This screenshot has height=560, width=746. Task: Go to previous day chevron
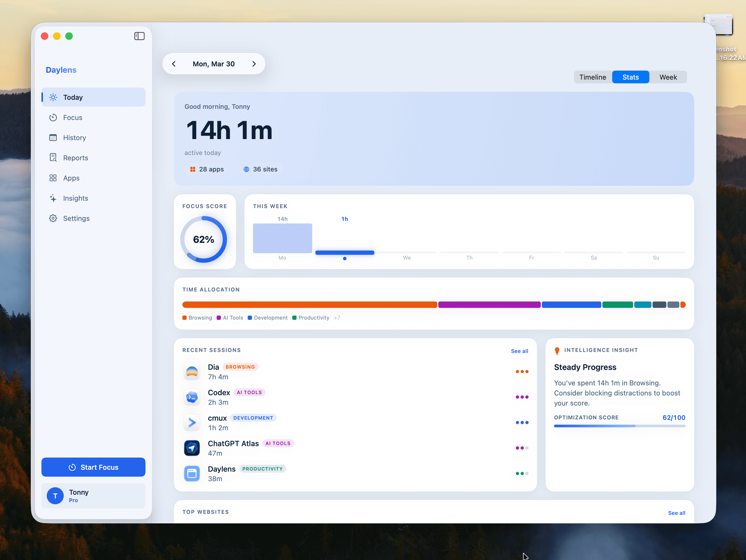[x=174, y=64]
